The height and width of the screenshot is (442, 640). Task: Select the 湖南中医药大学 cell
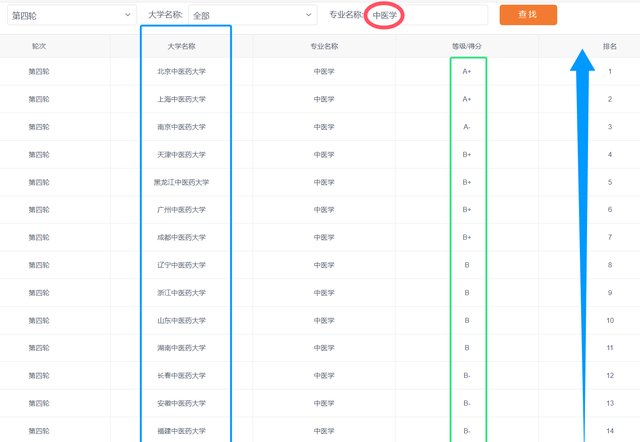(182, 348)
